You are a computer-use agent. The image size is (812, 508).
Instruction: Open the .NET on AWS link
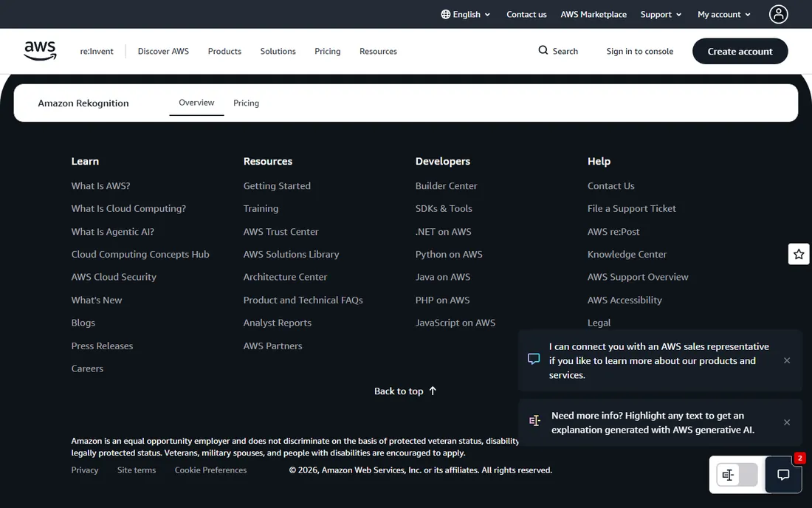point(443,231)
